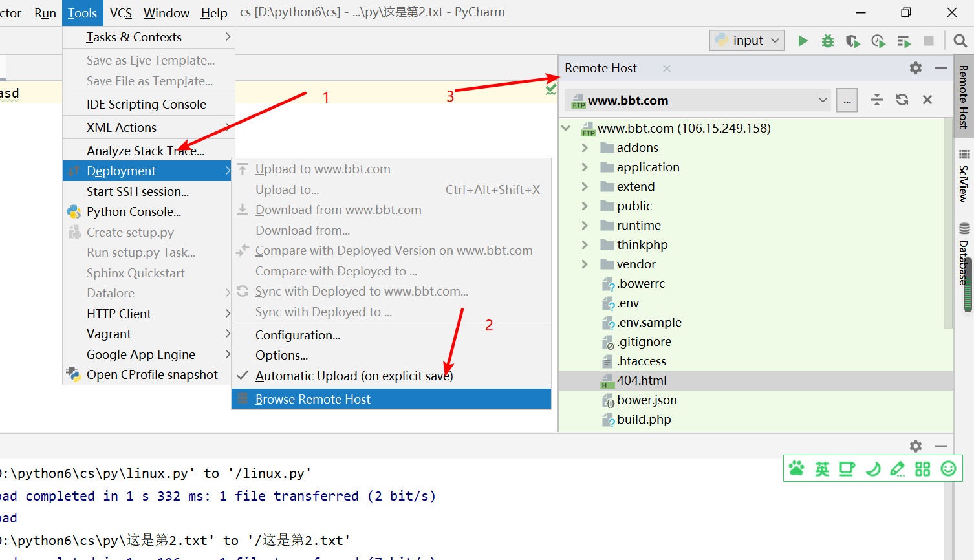The image size is (974, 560).
Task: Click the inspection checkmark in editor corner
Action: coord(551,89)
